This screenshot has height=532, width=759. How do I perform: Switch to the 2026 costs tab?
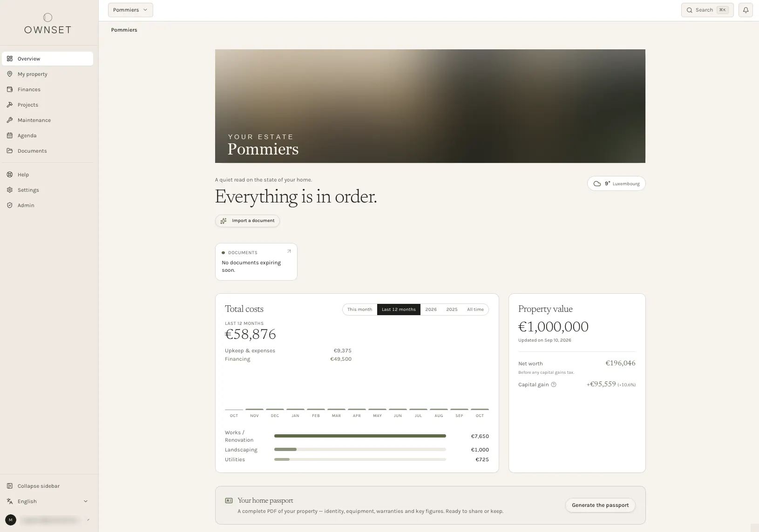point(431,310)
